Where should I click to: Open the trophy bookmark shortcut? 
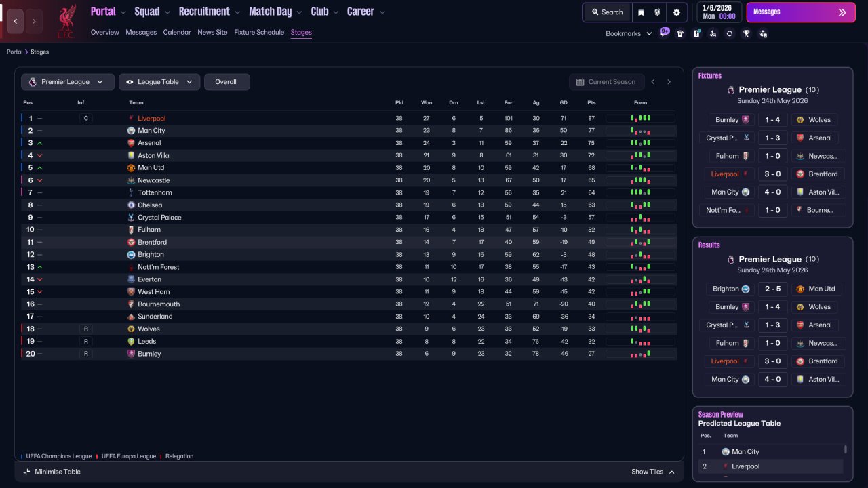746,33
